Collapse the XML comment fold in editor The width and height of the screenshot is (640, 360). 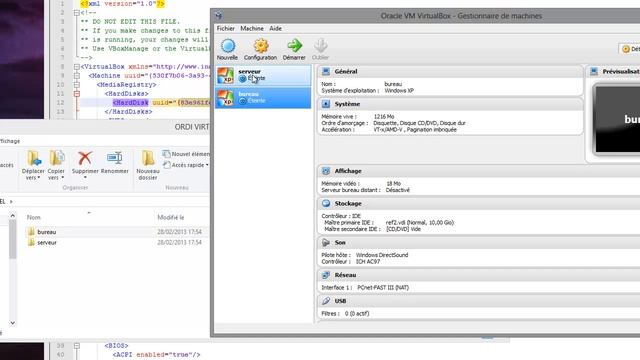pos(77,13)
